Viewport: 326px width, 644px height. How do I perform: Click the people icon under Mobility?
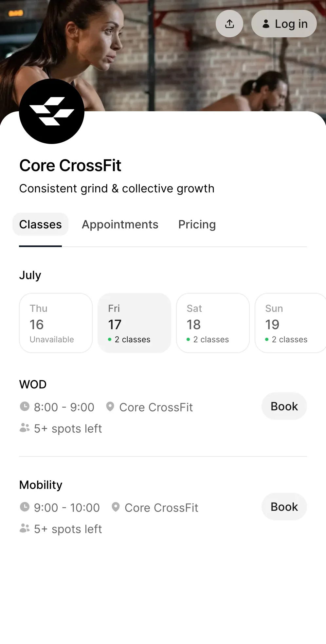(x=25, y=528)
